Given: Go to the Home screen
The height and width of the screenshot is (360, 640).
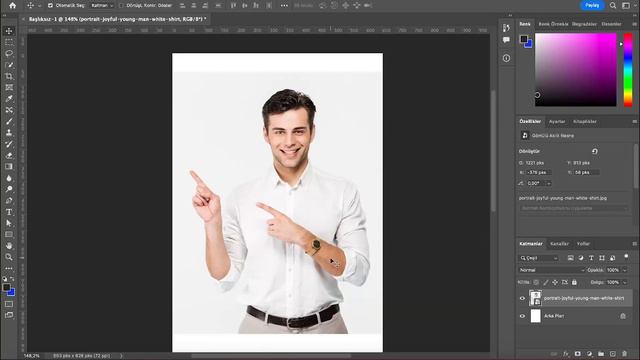Looking at the screenshot, I should (13, 6).
